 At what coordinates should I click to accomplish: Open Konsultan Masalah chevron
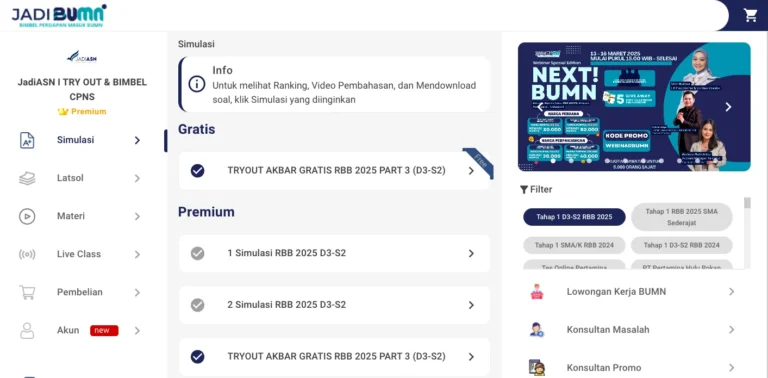(731, 330)
